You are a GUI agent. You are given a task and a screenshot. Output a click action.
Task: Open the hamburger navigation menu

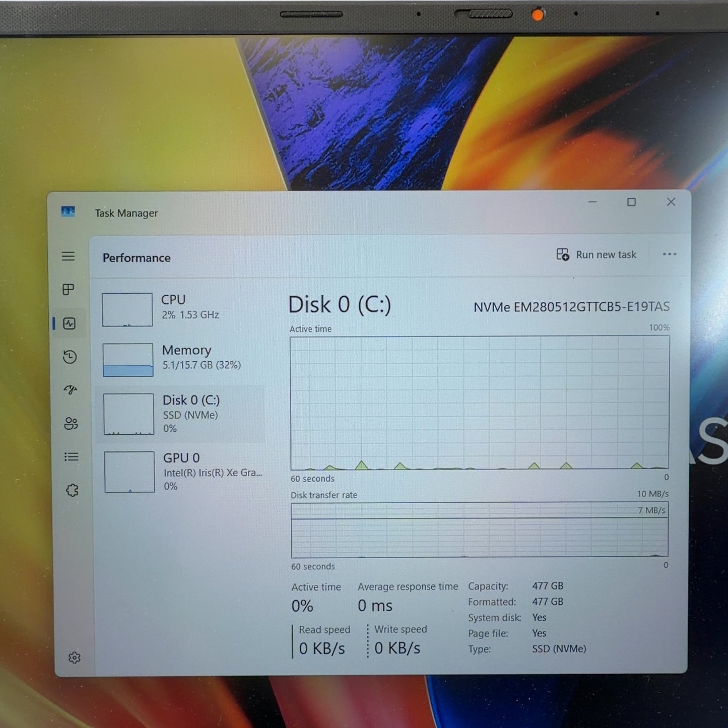pyautogui.click(x=68, y=256)
